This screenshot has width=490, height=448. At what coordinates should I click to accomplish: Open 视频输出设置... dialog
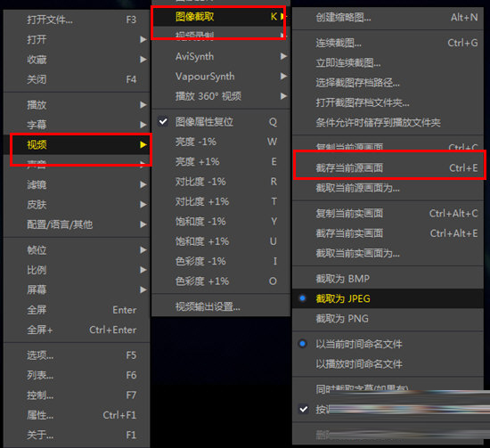click(x=221, y=306)
